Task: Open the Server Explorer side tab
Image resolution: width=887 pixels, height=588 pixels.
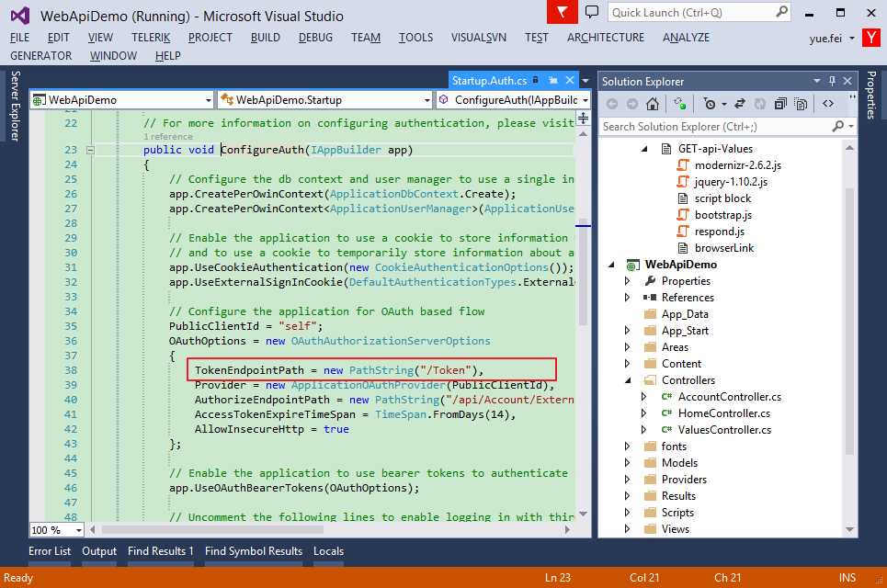Action: click(16, 106)
